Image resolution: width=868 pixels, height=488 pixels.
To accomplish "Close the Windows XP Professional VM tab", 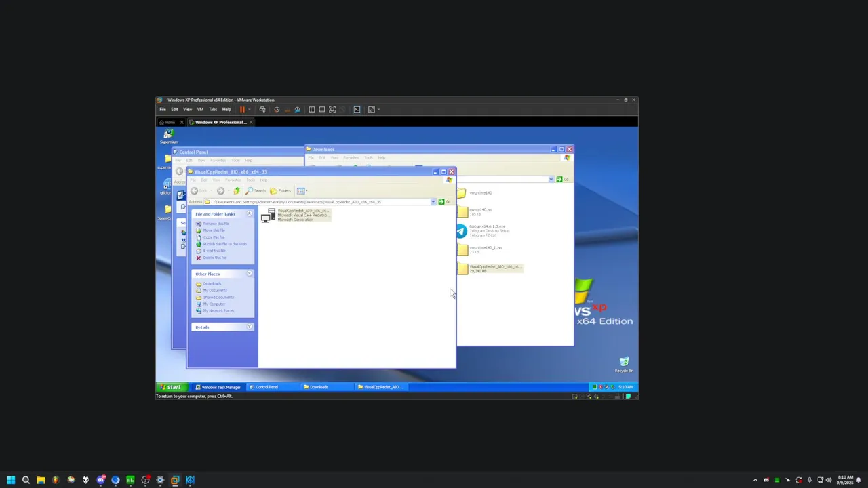I will coord(251,122).
